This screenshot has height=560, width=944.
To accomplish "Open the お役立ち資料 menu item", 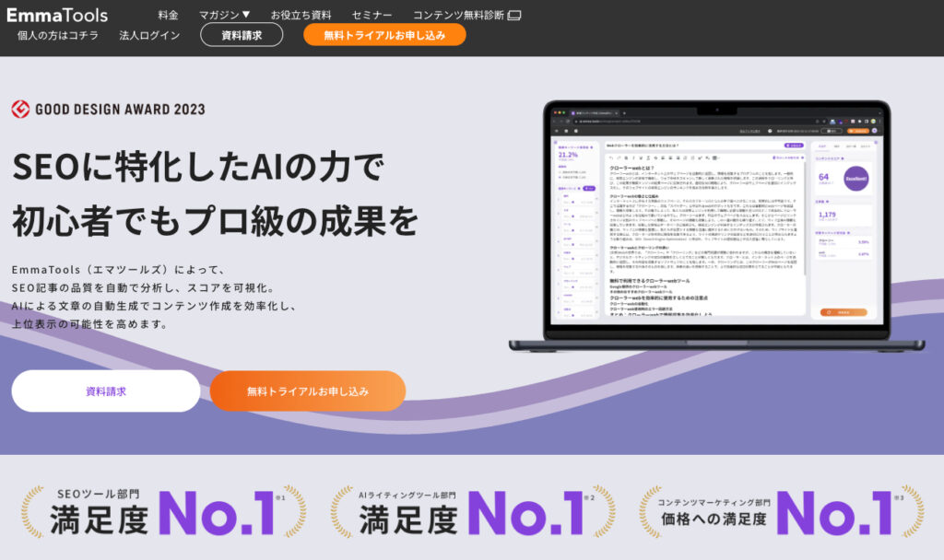I will [x=301, y=15].
